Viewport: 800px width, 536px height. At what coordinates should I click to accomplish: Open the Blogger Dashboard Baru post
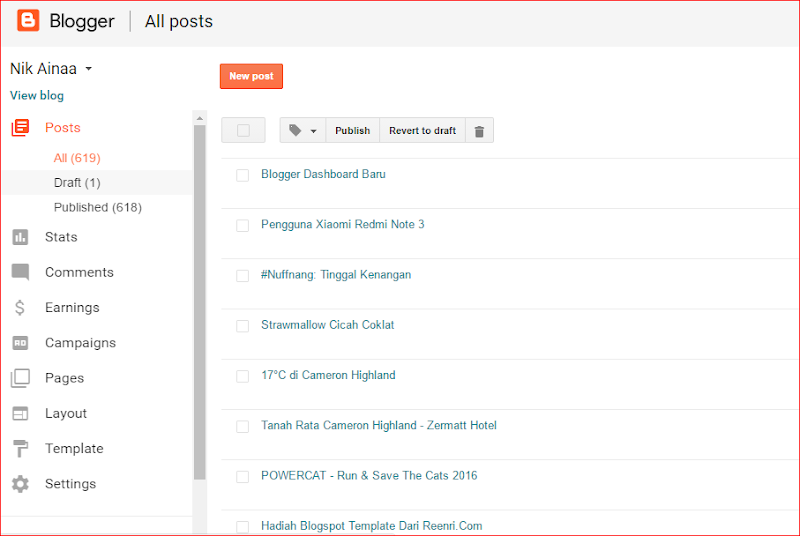323,174
